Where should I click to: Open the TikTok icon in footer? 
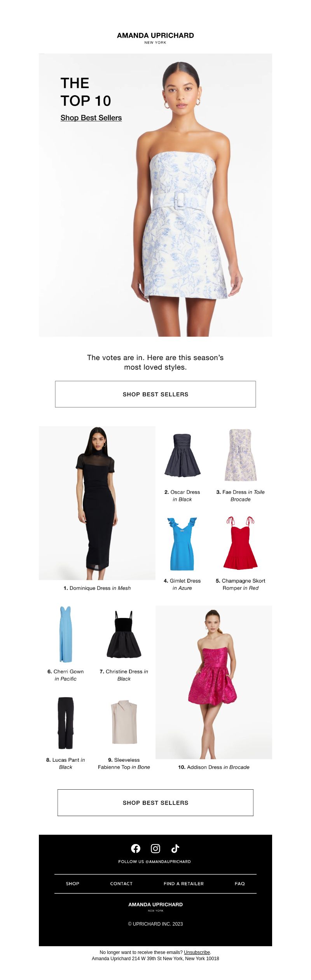click(175, 848)
